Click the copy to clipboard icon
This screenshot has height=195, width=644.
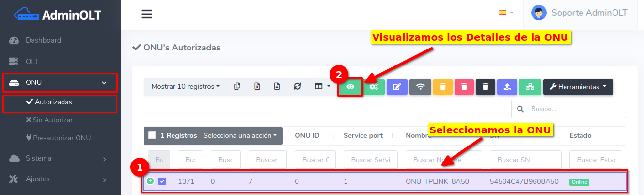coord(237,86)
